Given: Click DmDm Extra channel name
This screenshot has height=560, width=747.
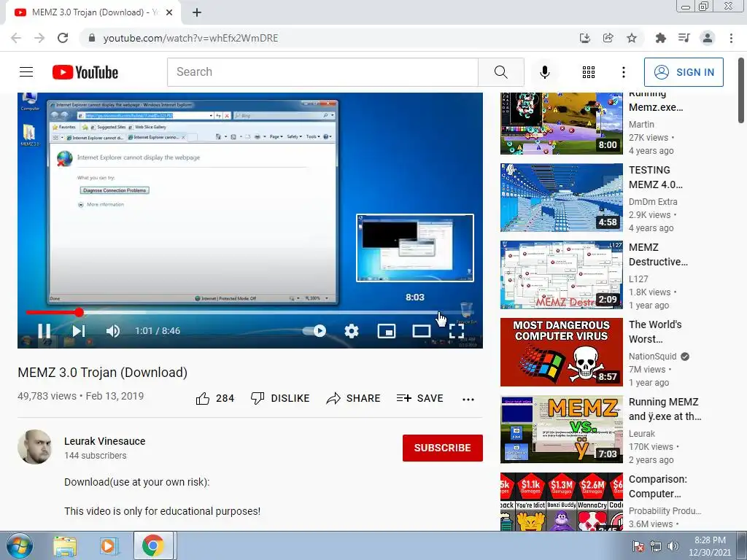Looking at the screenshot, I should (653, 201).
